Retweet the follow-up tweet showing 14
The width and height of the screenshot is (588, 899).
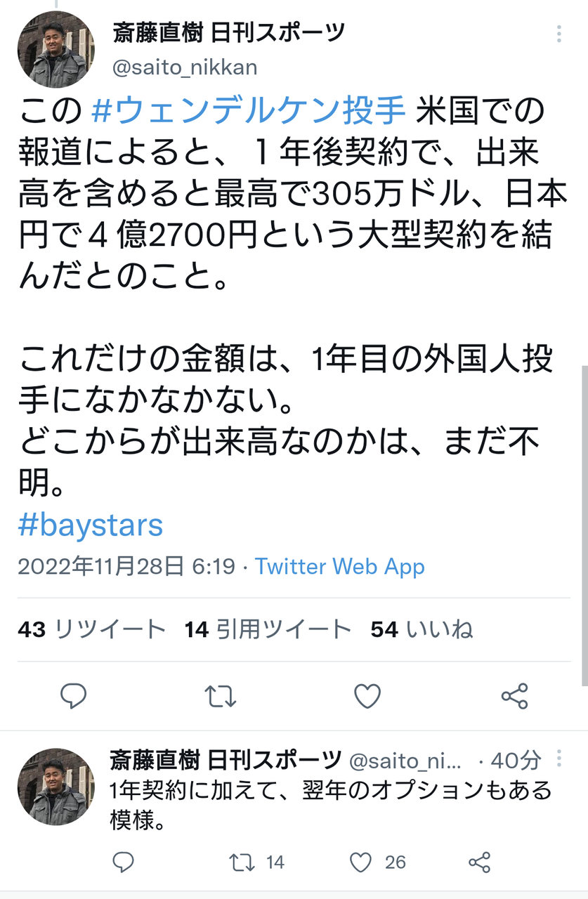257,862
